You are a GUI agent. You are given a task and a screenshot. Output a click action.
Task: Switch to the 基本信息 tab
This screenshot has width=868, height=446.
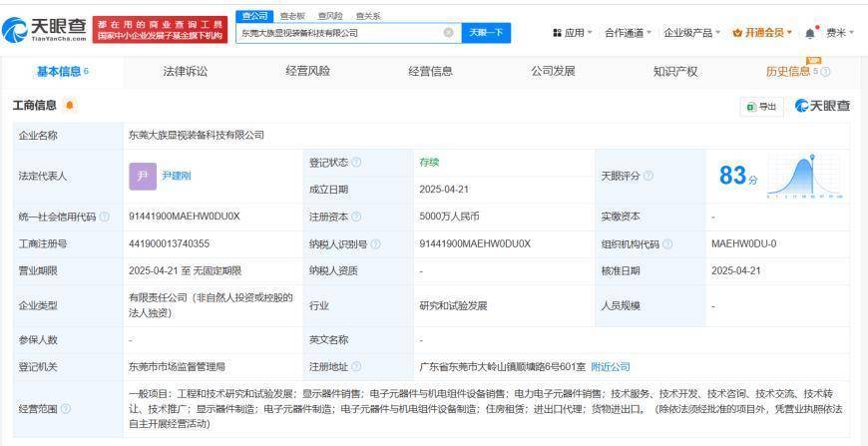[63, 72]
